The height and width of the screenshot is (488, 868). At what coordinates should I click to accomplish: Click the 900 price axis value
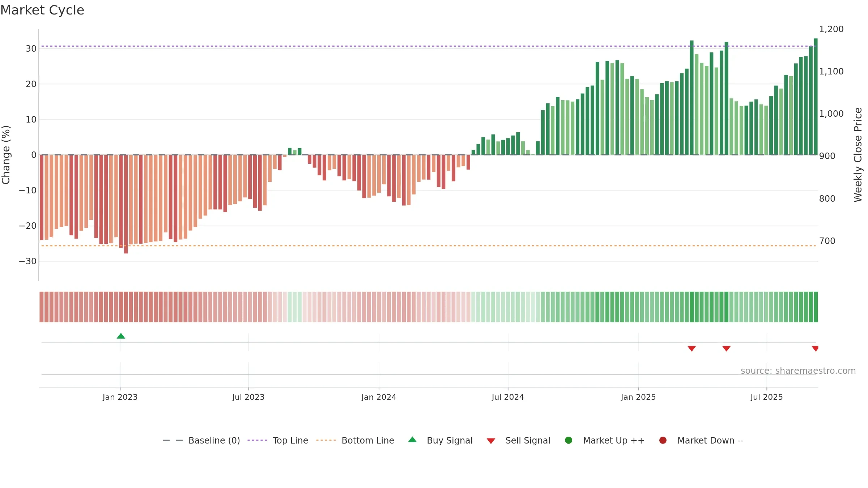[827, 156]
